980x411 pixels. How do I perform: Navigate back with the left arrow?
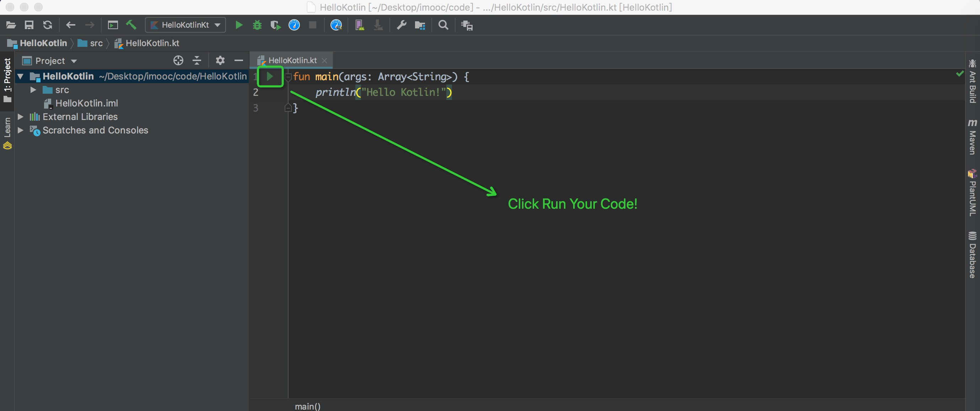pos(71,25)
